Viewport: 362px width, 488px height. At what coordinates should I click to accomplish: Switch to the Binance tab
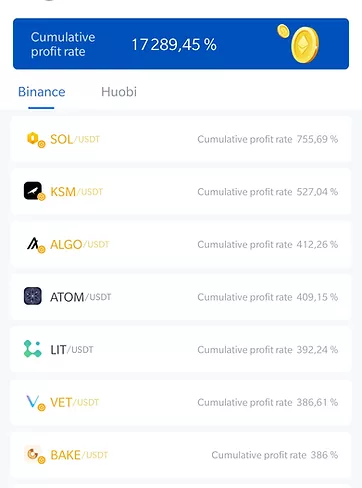point(42,92)
